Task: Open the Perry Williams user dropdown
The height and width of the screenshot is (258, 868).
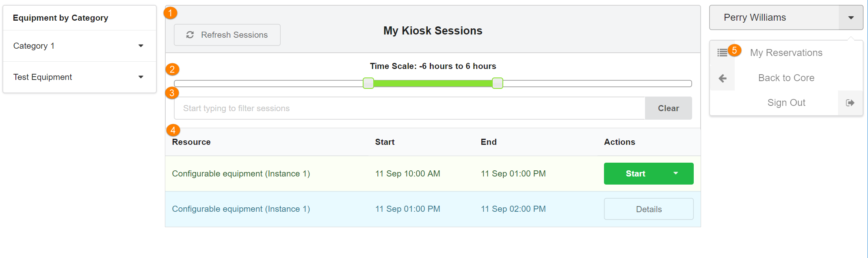Action: coord(851,17)
